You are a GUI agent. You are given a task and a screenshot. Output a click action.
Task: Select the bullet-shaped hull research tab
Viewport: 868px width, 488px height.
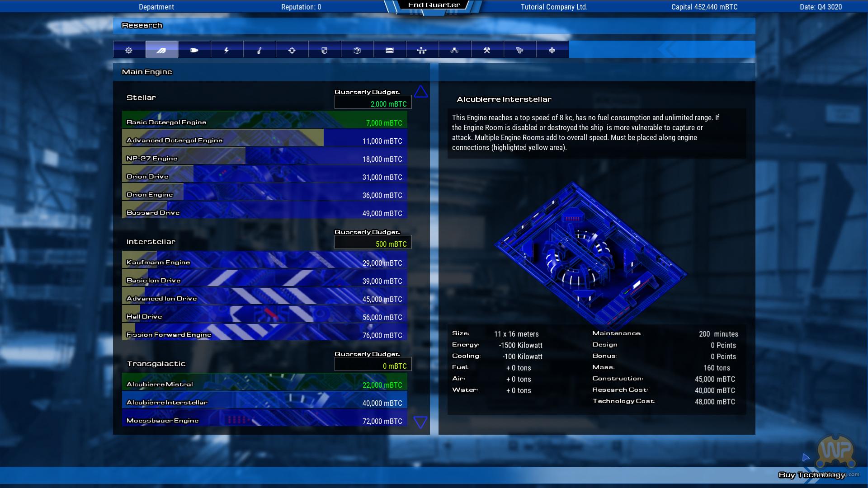pos(194,50)
